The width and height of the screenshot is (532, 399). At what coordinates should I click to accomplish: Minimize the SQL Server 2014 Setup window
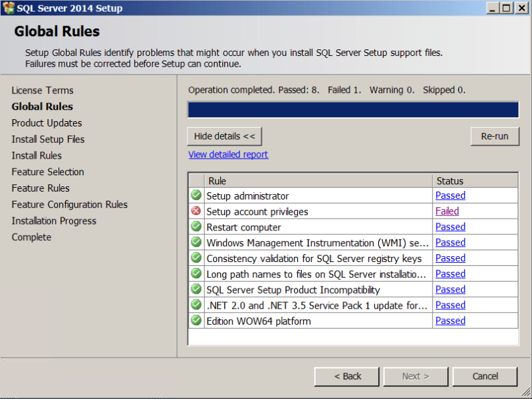492,8
